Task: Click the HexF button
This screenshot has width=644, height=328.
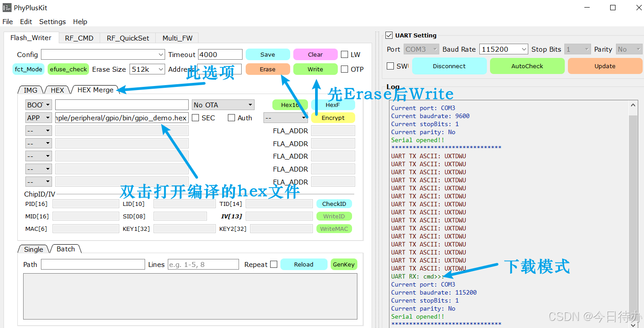Action: pos(333,104)
